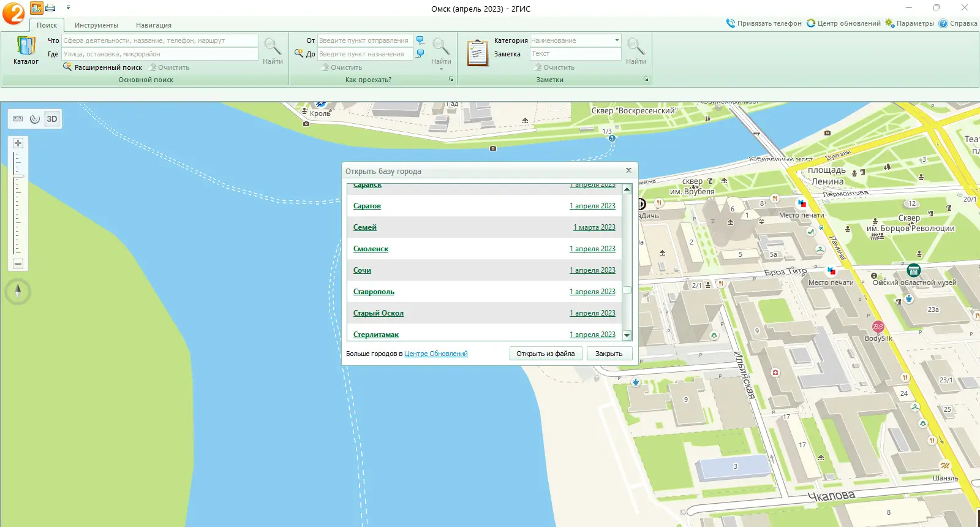
Task: Click 1 апреля 2023 date for Саратов
Action: [592, 206]
